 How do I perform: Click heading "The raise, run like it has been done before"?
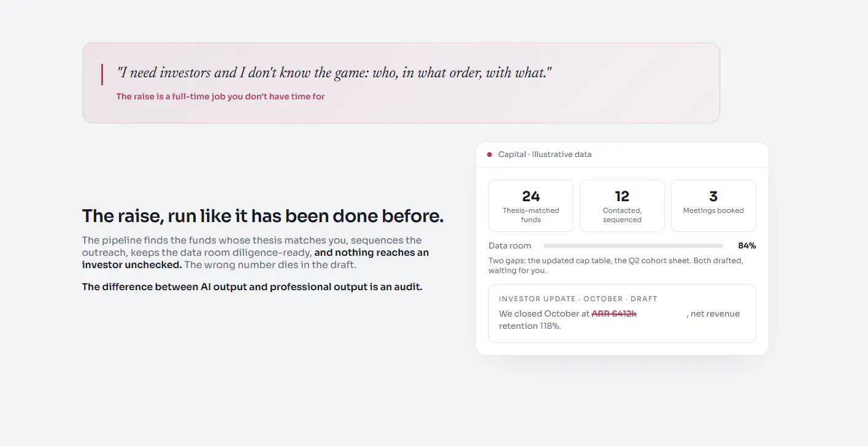pyautogui.click(x=263, y=216)
